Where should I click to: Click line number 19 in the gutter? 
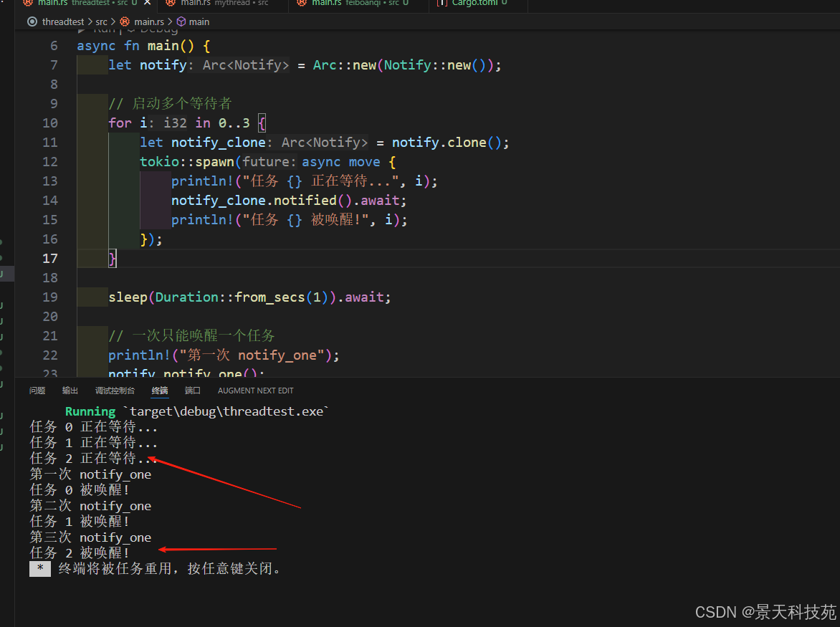point(50,297)
